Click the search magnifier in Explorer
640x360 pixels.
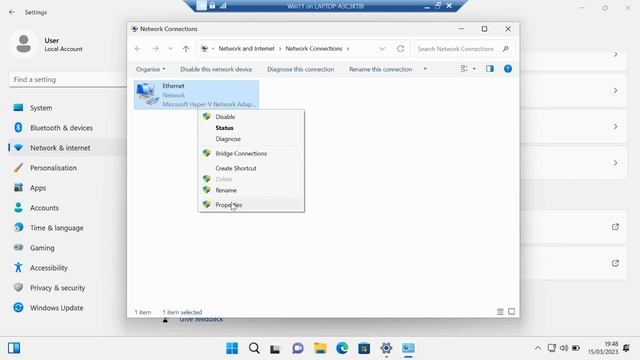(x=506, y=49)
